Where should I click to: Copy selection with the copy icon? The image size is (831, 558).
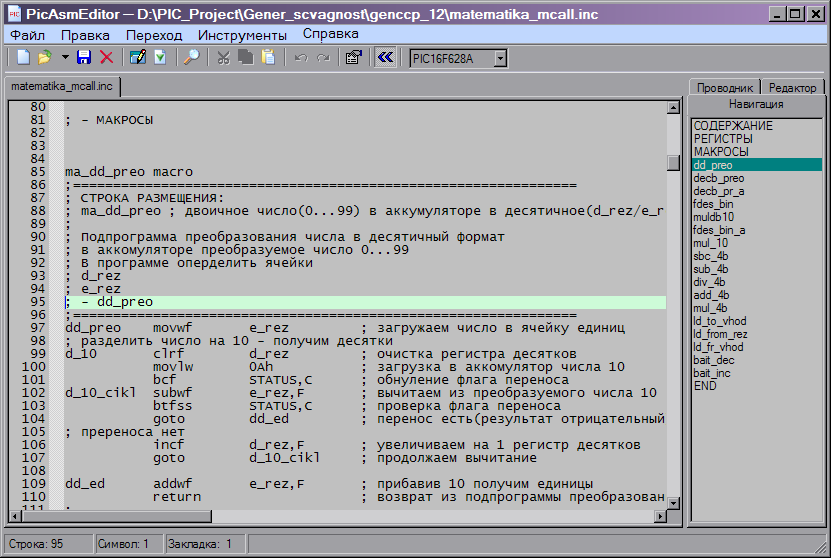coord(245,57)
